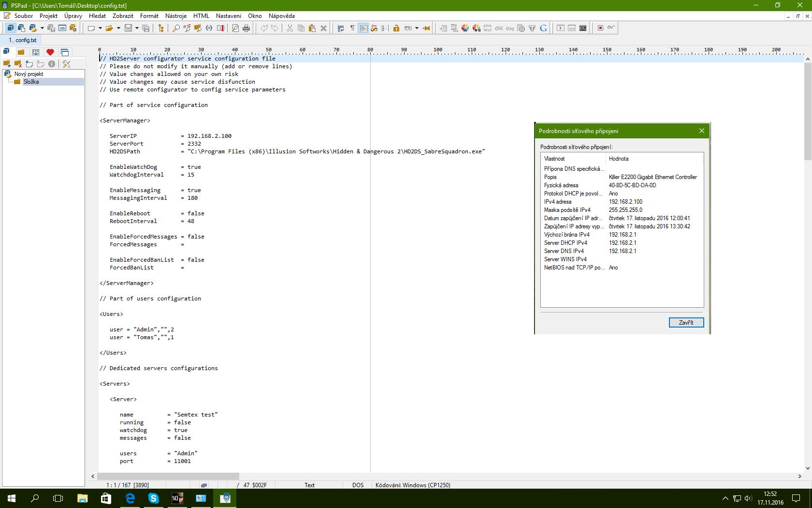Click the encoding Windows (CP1250) status field

[413, 485]
